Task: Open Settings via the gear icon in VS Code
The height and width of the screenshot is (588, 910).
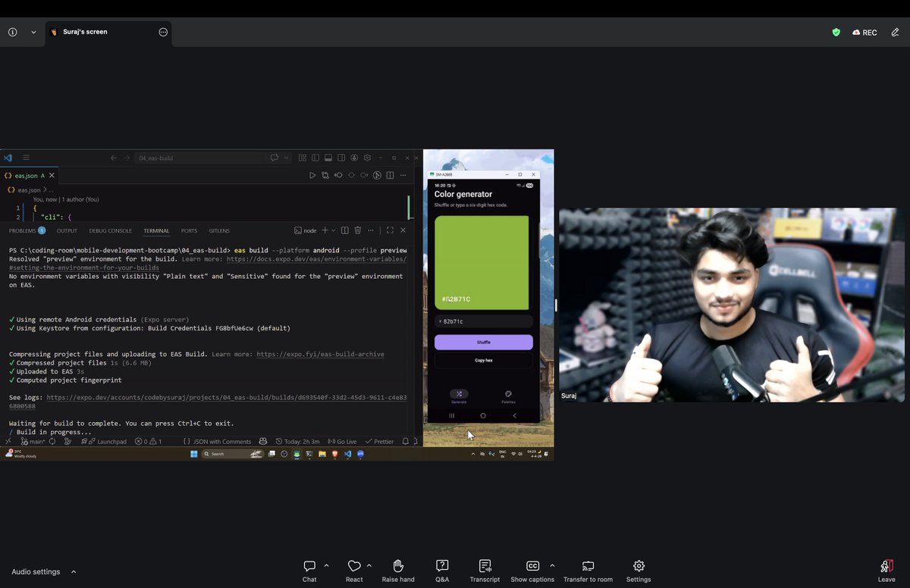Action: [x=368, y=158]
